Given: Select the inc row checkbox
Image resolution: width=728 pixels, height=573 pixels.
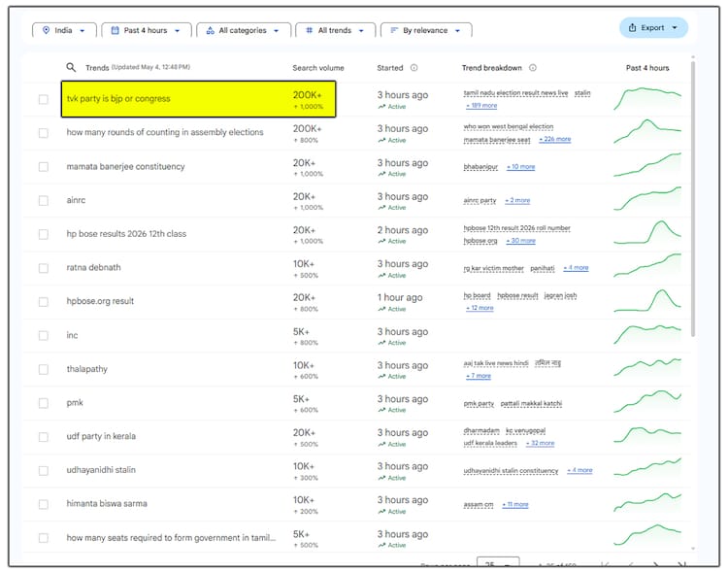Looking at the screenshot, I should point(43,335).
